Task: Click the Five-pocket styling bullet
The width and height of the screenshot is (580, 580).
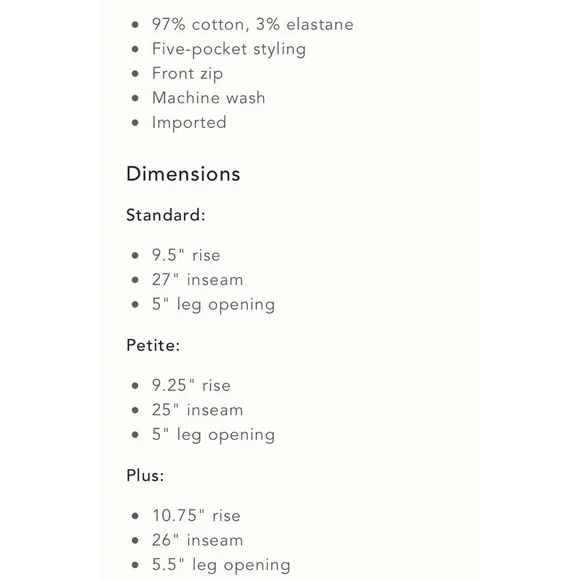Action: tap(229, 50)
